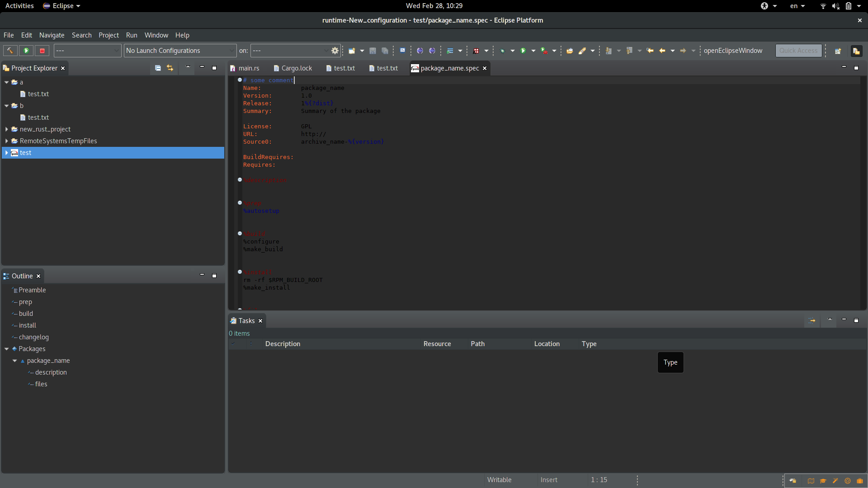Switch to Cargo.lock editor tab
Image resolution: width=868 pixels, height=488 pixels.
coord(293,68)
